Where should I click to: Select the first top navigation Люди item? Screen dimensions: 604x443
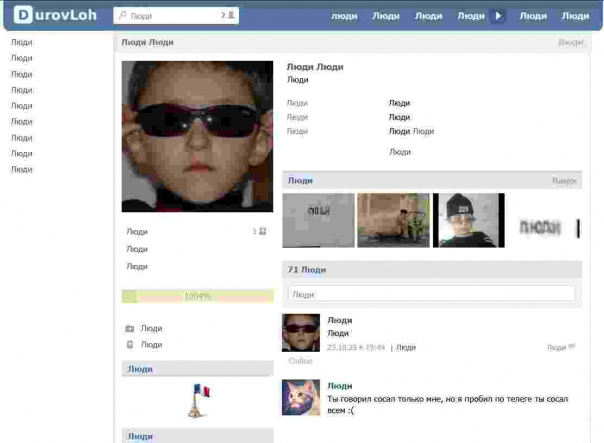click(343, 16)
